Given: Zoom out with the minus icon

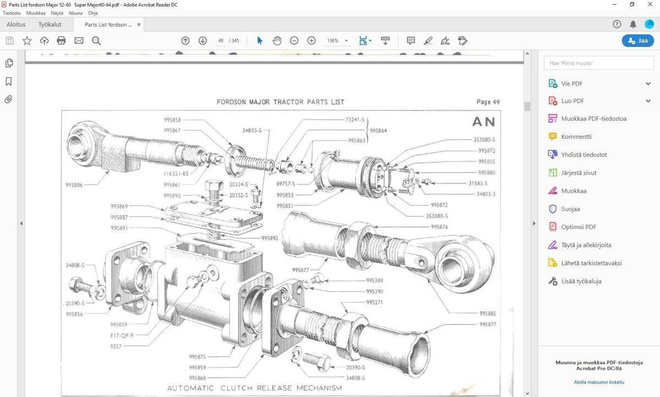Looking at the screenshot, I should [294, 41].
